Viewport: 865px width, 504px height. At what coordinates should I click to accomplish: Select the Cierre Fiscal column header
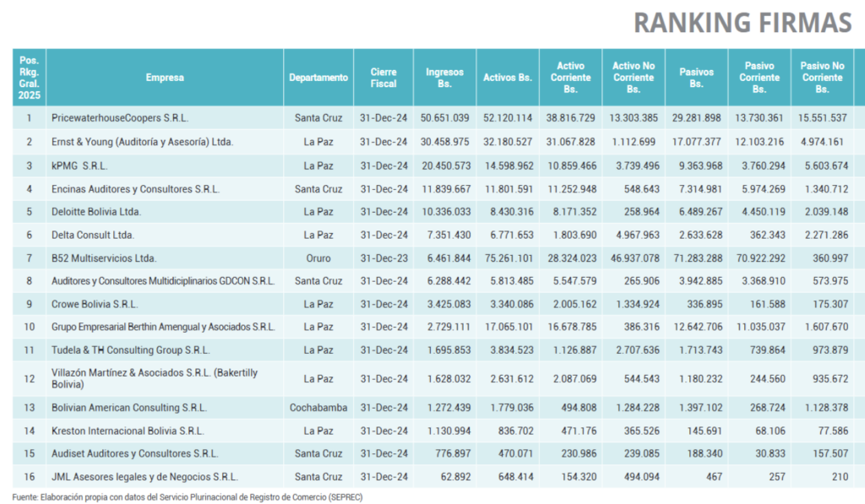coord(384,78)
